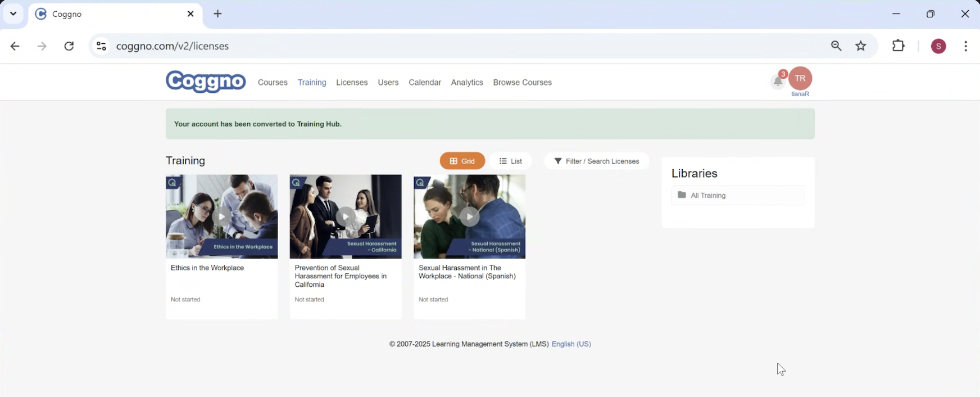Bookmark this page with the star icon
This screenshot has height=397, width=980.
861,46
